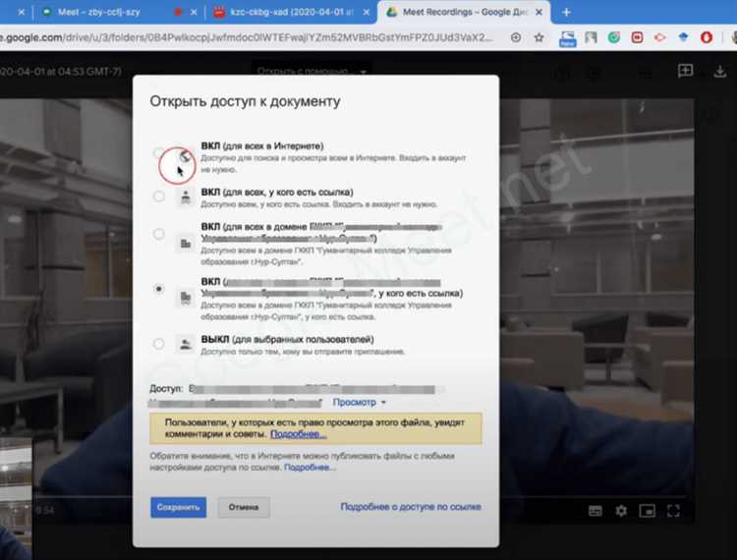737x560 pixels.
Task: Select 'ВКЛ (для всех, у кого есть ссылка)' radio
Action: coord(159,196)
